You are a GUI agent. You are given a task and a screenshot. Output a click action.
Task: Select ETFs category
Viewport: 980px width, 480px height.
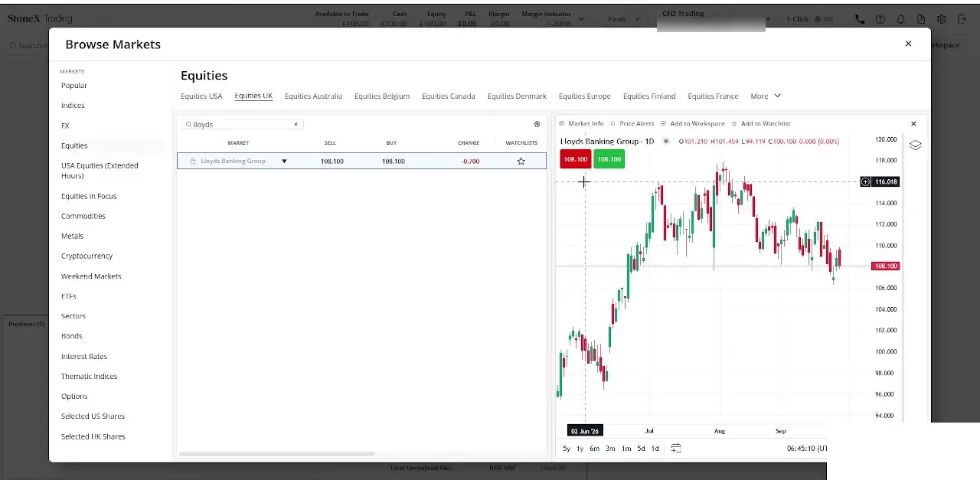click(x=69, y=296)
